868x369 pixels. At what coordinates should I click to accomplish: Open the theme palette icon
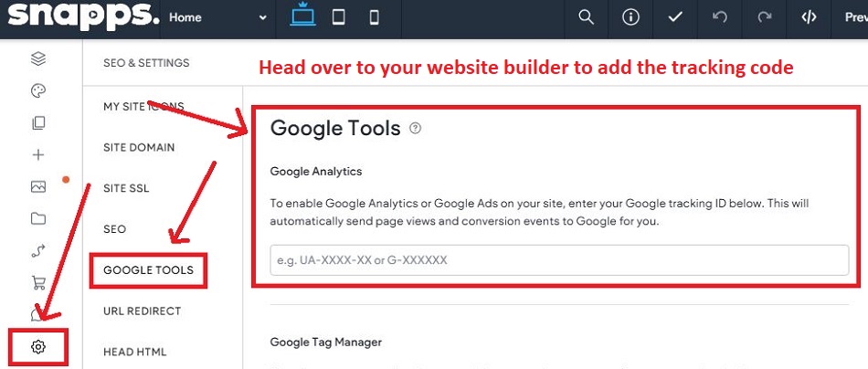(38, 90)
